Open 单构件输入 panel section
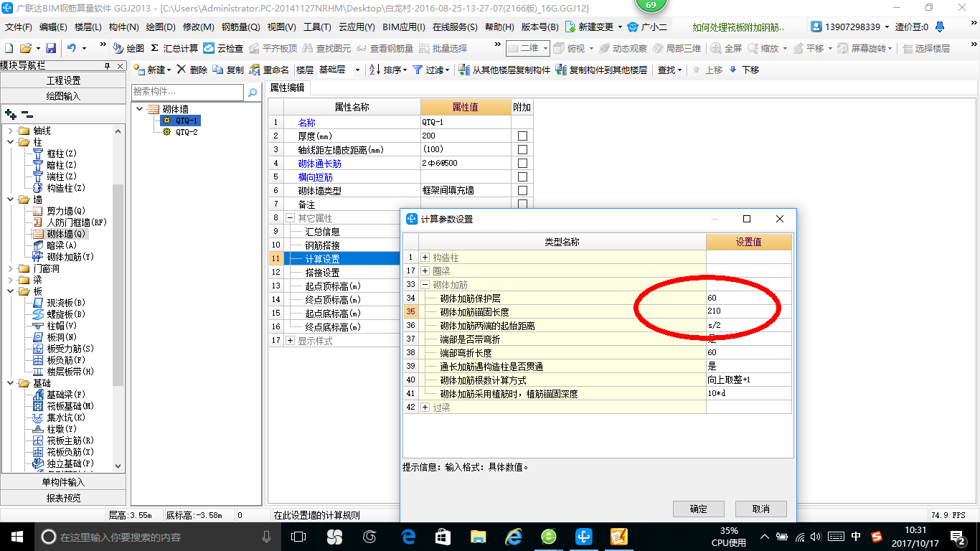 click(x=64, y=482)
